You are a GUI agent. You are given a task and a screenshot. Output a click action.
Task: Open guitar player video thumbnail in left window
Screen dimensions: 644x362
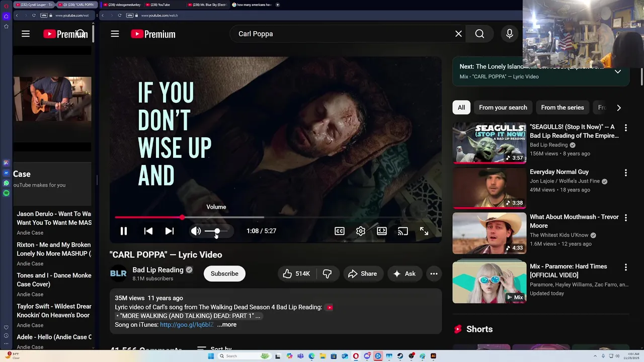[52, 99]
